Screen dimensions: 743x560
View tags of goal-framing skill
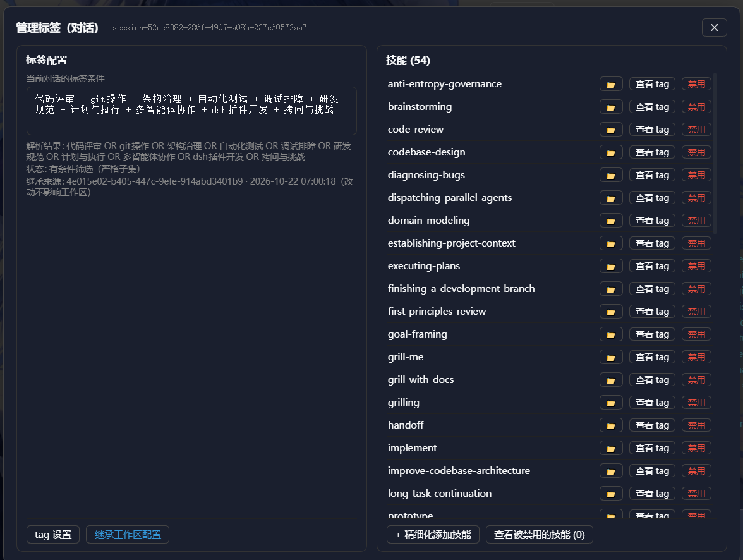coord(652,335)
